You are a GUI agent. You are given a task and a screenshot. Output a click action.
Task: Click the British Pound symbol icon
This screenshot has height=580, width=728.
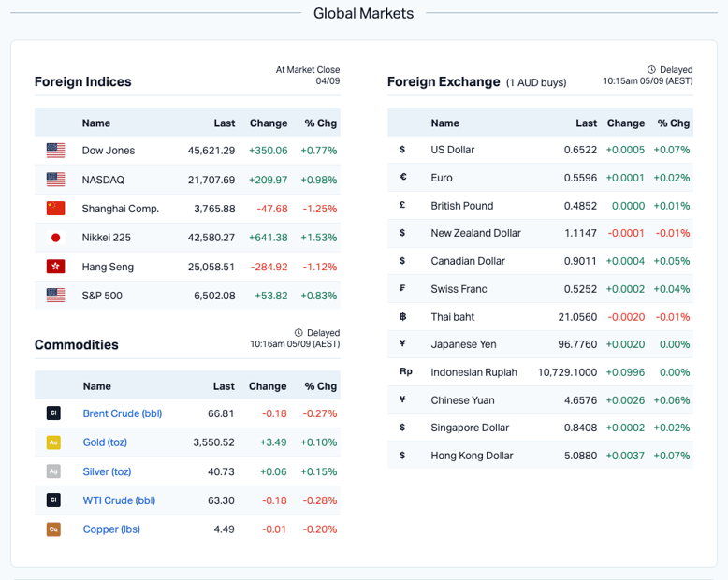coord(402,206)
